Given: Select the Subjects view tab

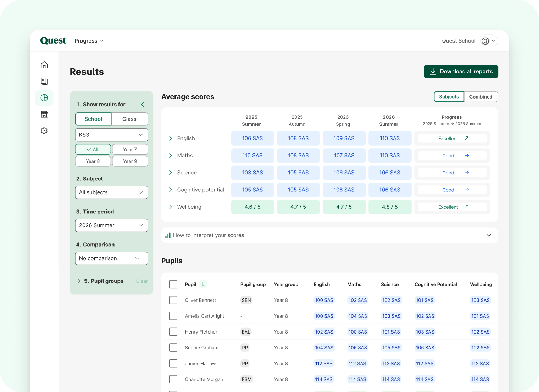Looking at the screenshot, I should point(449,97).
